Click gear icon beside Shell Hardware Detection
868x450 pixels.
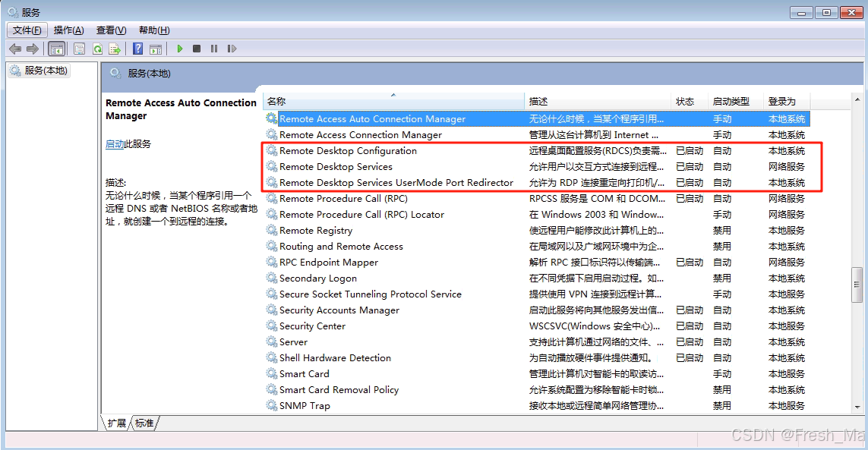[271, 357]
